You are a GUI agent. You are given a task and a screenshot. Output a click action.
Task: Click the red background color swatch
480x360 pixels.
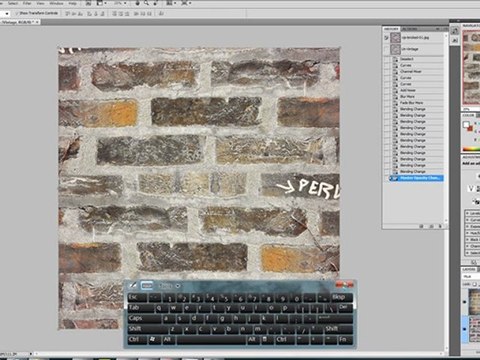(470, 129)
